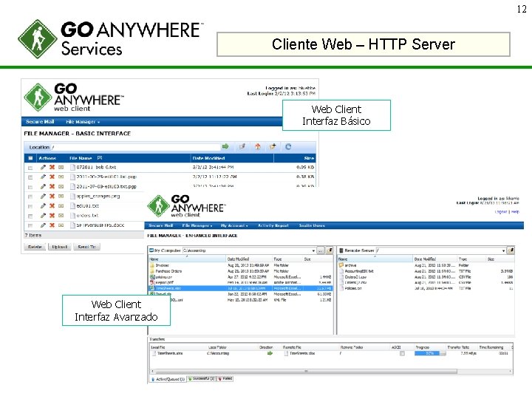532x399 pixels.
Task: Click transfer progress bar for TimeSheets file
Action: click(430, 353)
